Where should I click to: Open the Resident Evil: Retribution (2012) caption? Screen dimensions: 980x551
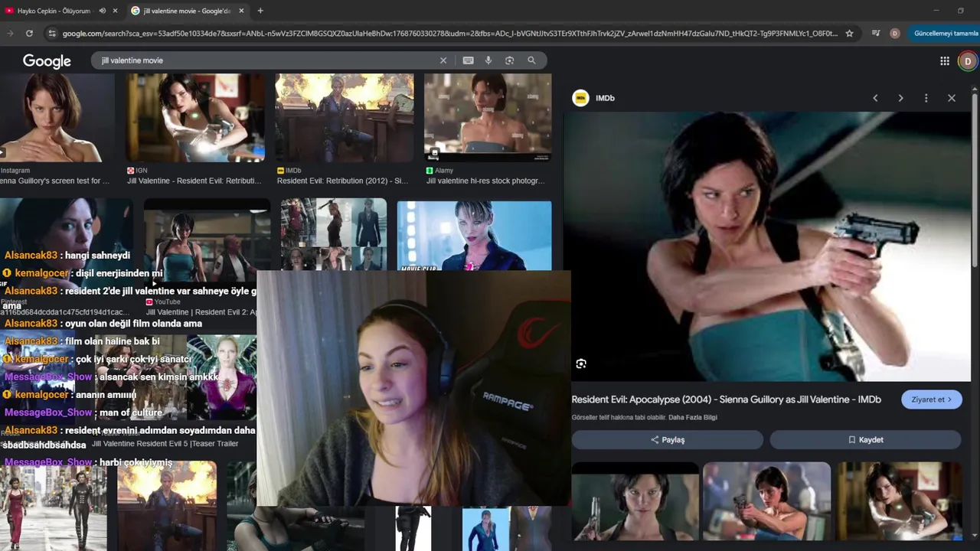pos(342,181)
